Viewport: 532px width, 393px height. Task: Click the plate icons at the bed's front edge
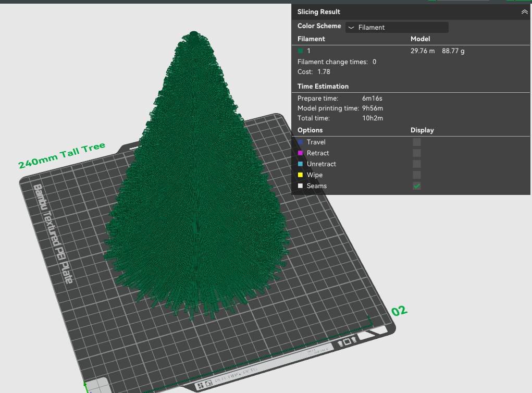click(x=347, y=342)
